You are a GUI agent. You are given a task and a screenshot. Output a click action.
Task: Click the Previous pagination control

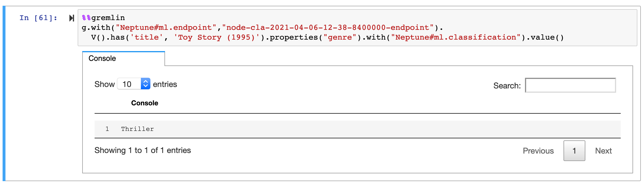(538, 150)
